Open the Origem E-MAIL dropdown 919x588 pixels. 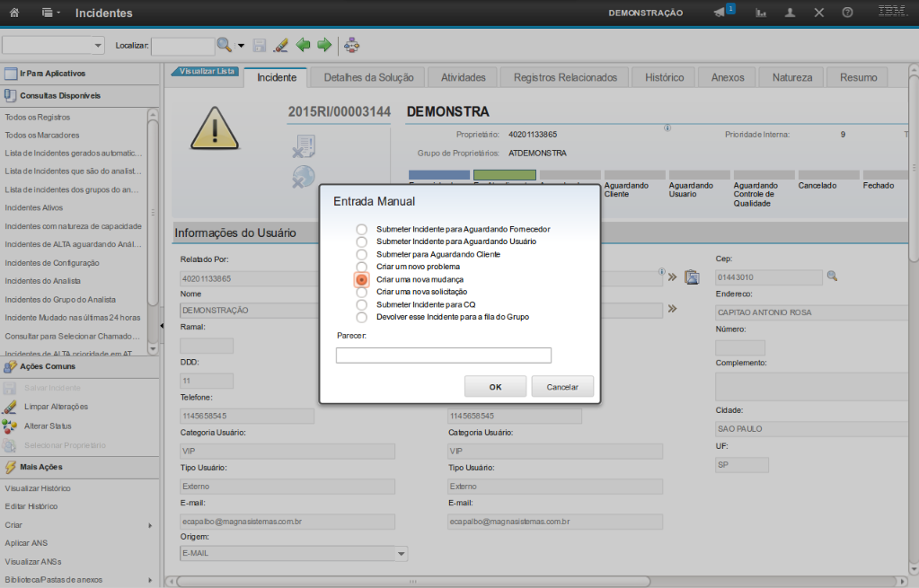402,554
